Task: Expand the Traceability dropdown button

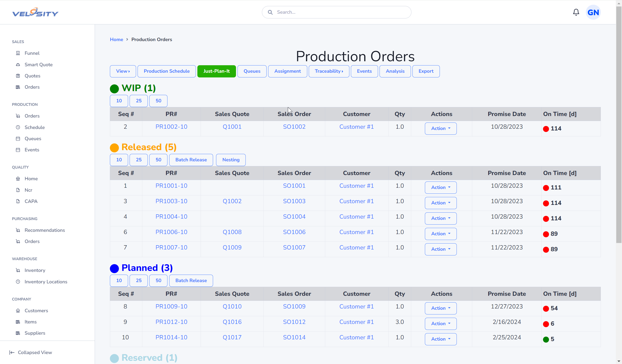Action: [x=329, y=71]
